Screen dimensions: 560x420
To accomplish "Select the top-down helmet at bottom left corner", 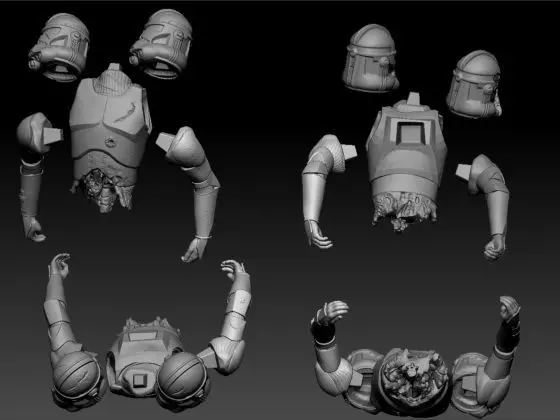I will (78, 380).
